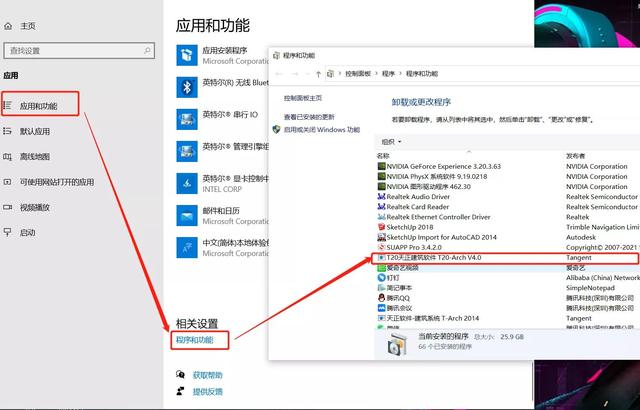Click the breadcrumb chevron after 程序
Screen dimensions: 640x410
400,74
